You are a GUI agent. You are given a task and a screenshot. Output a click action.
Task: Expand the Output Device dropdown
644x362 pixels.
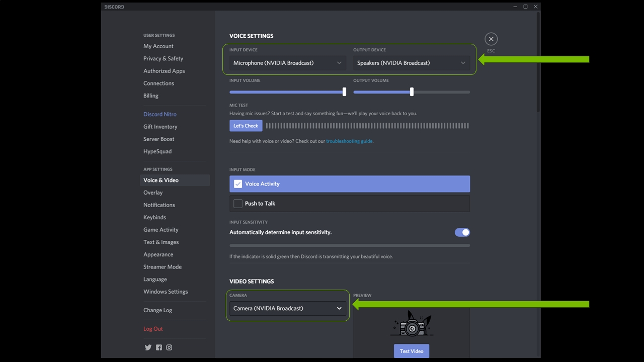tap(411, 63)
